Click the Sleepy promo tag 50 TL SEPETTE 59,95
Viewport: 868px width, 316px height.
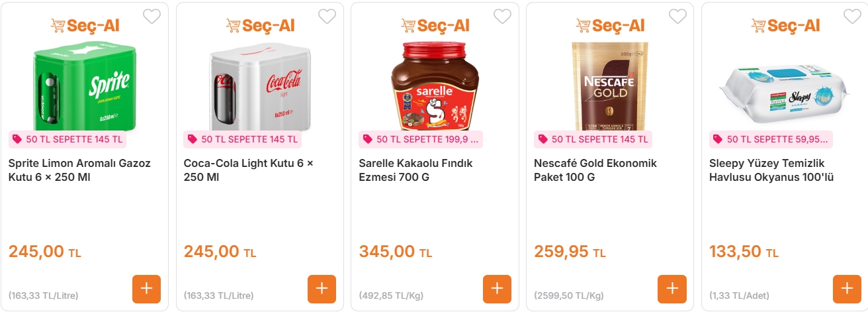coord(771,140)
